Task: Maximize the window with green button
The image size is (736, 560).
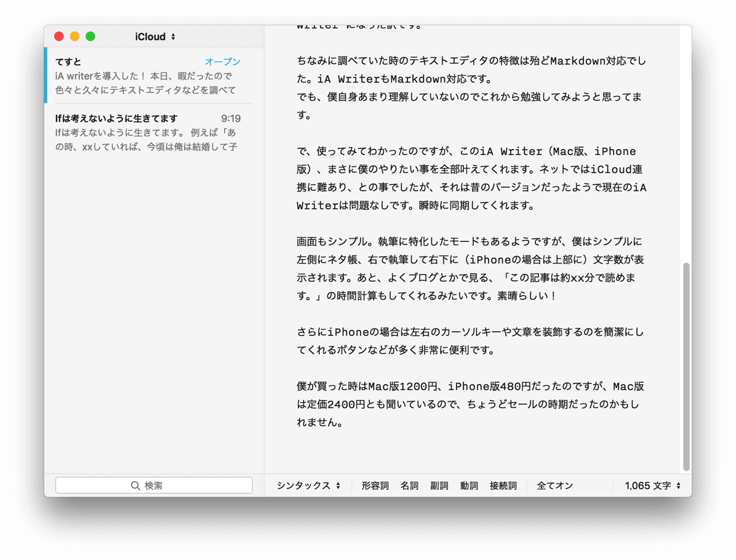Action: [90, 36]
